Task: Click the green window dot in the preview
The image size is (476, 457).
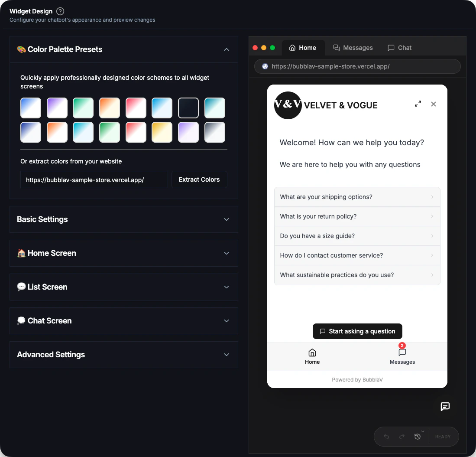Action: [272, 48]
